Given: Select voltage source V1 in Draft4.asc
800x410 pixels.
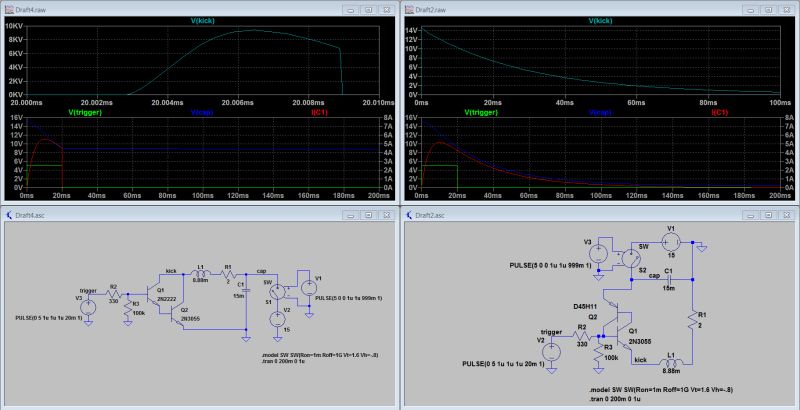Looking at the screenshot, I should [309, 288].
